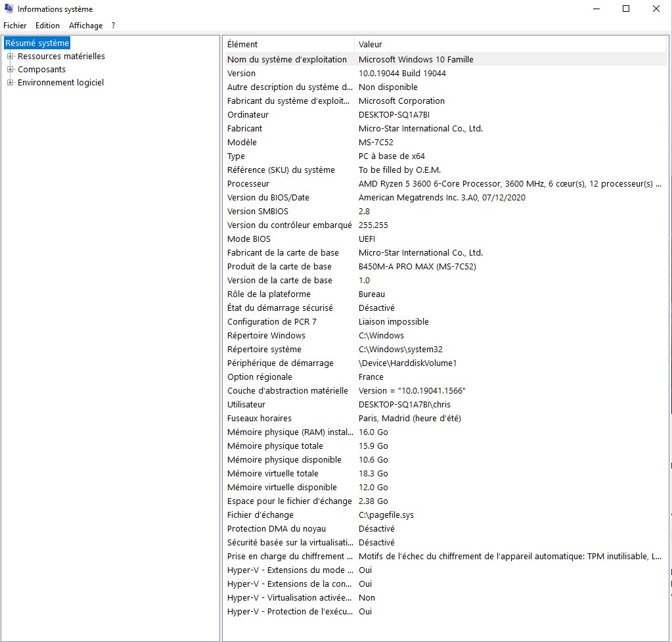Select the Référence (SKU) du système row
Viewport: 672px width, 642px height.
pos(446,170)
